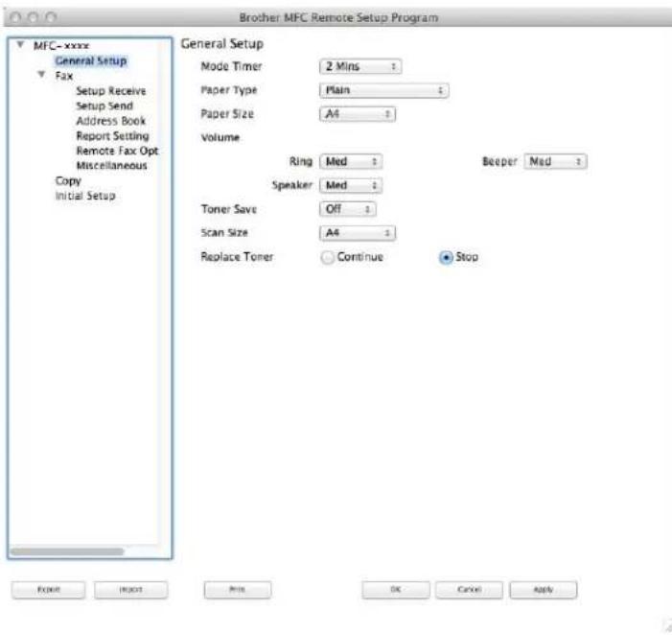The image size is (672, 635).
Task: Click the sidebar horizontal scrollbar
Action: pos(67,551)
